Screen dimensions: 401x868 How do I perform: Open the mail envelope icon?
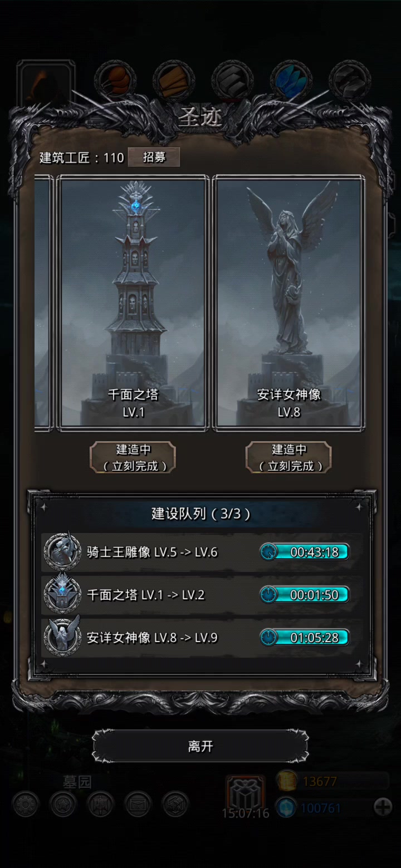[138, 804]
